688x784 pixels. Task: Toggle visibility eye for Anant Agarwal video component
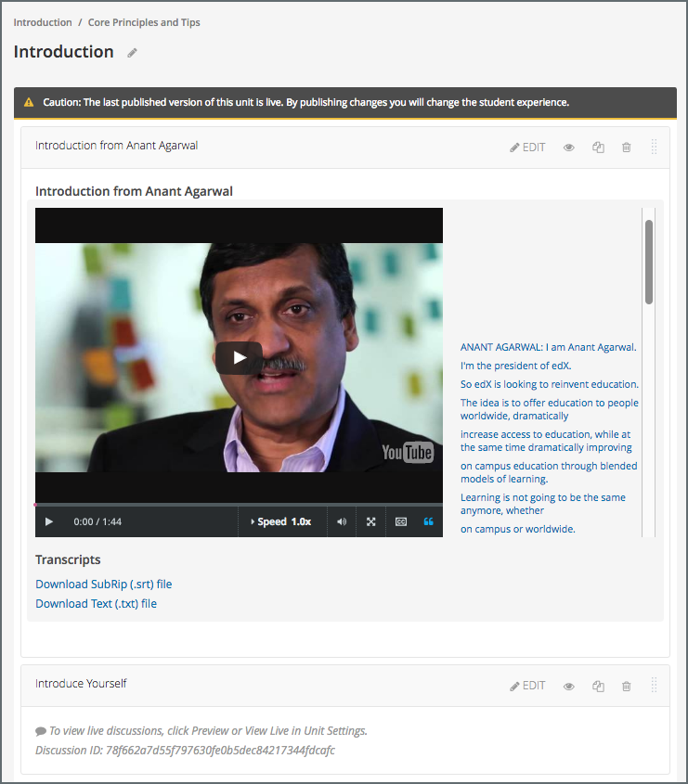click(x=569, y=148)
